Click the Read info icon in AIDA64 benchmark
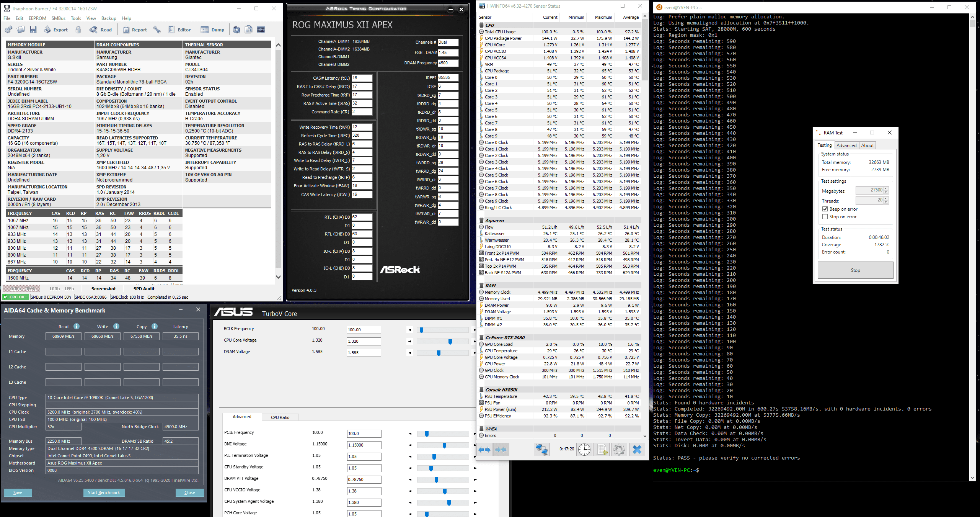This screenshot has height=517, width=980. coord(77,326)
